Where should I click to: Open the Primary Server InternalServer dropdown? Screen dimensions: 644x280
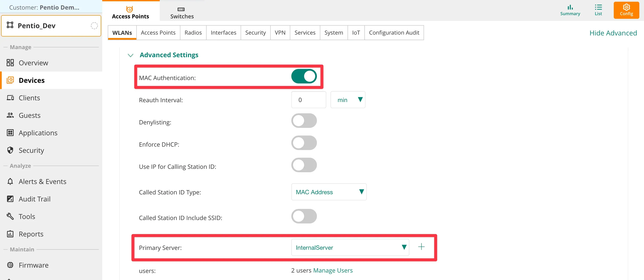pyautogui.click(x=350, y=247)
